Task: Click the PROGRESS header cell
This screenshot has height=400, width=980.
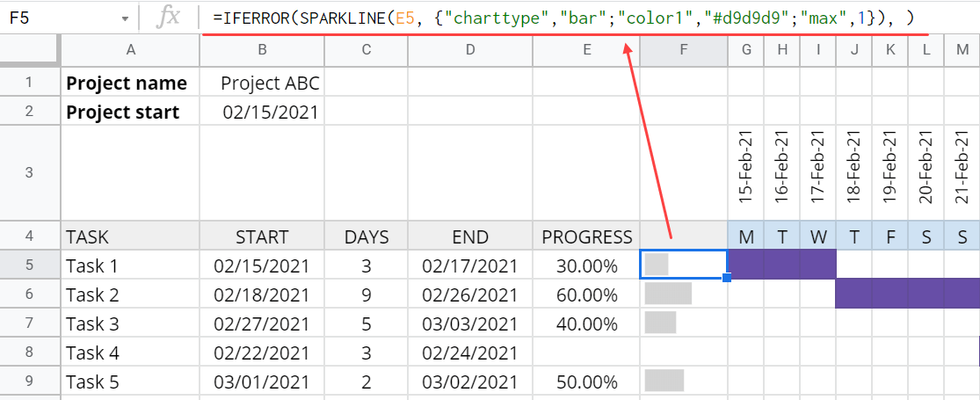Action: click(x=586, y=236)
